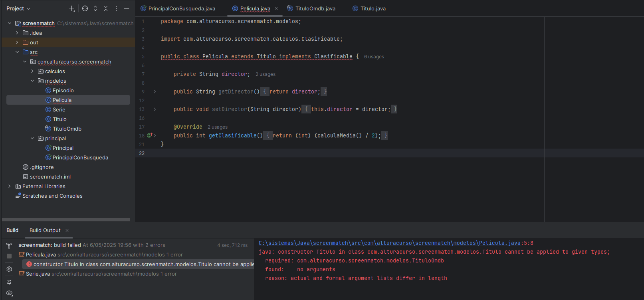Click the Stop build square icon
Image resolution: width=644 pixels, height=300 pixels.
[x=9, y=256]
